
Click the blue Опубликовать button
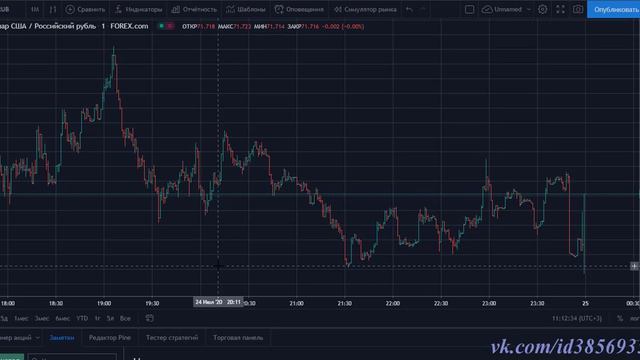pyautogui.click(x=613, y=9)
